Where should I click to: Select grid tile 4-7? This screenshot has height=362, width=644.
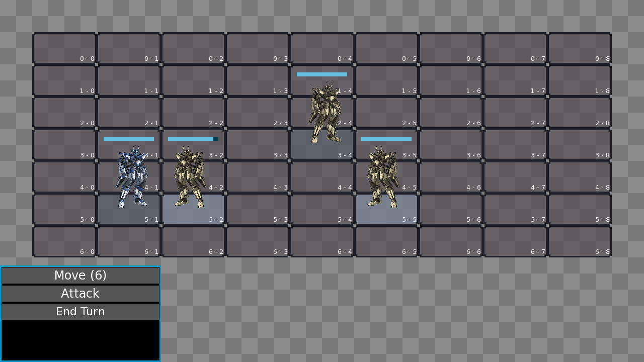coord(515,177)
